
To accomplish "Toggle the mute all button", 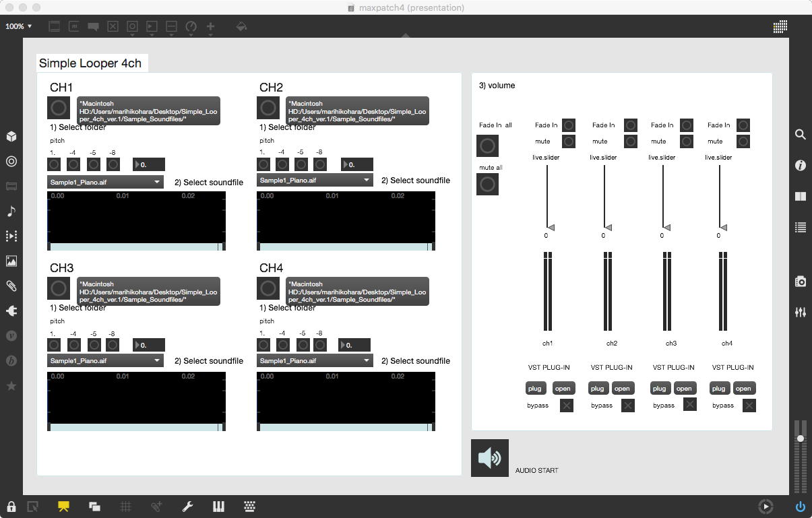I will [x=487, y=184].
